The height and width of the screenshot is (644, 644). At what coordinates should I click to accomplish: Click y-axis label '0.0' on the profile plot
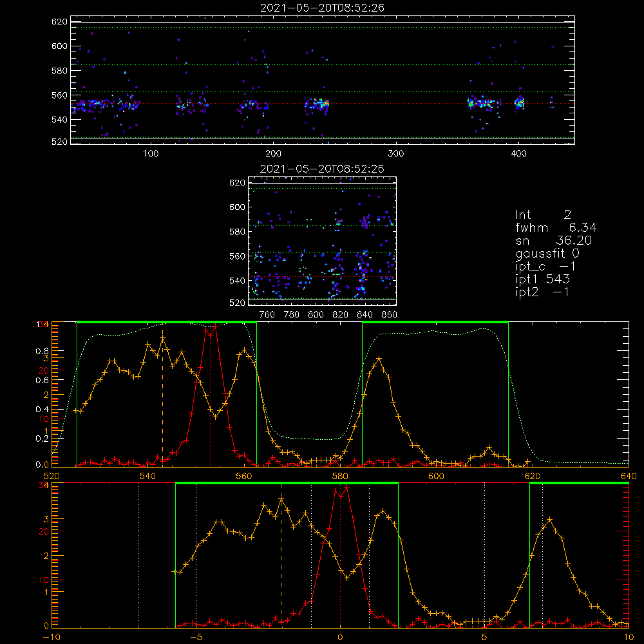coord(43,464)
